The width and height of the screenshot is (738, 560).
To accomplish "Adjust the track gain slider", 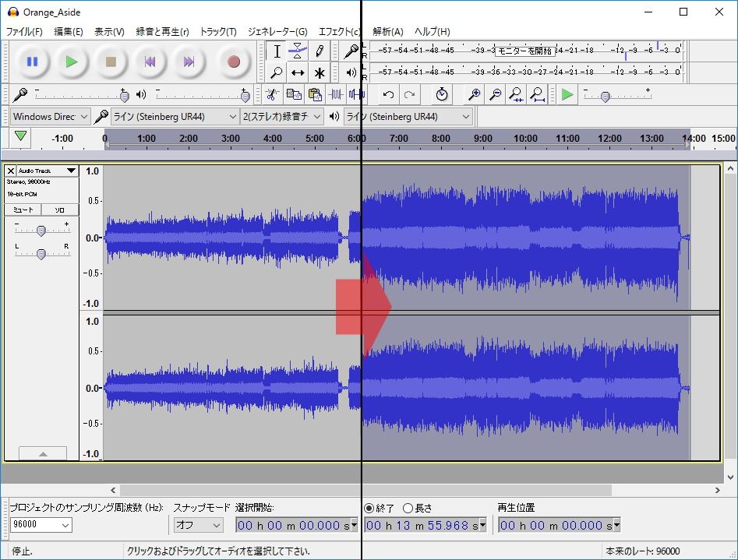I will tap(43, 230).
